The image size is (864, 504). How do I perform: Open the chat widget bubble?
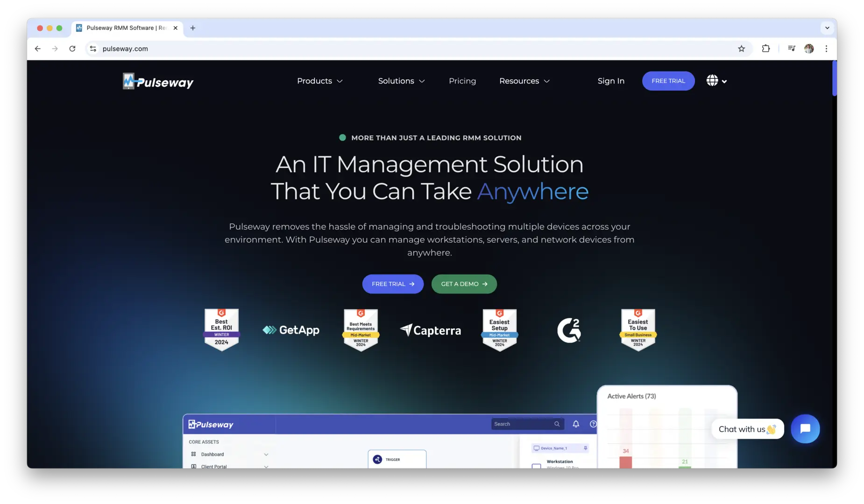pos(805,429)
